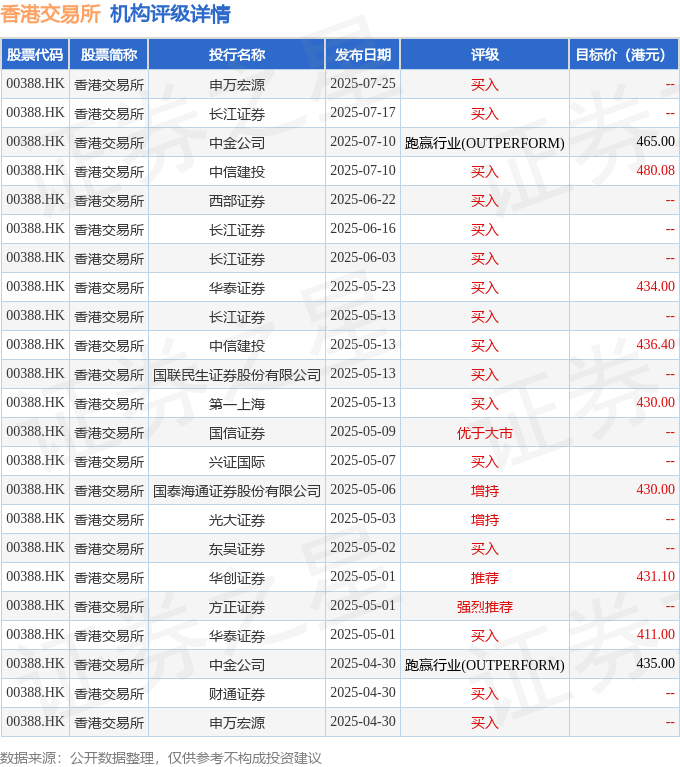680x767 pixels.
Task: Click the 股票简称 column header
Action: [x=109, y=54]
